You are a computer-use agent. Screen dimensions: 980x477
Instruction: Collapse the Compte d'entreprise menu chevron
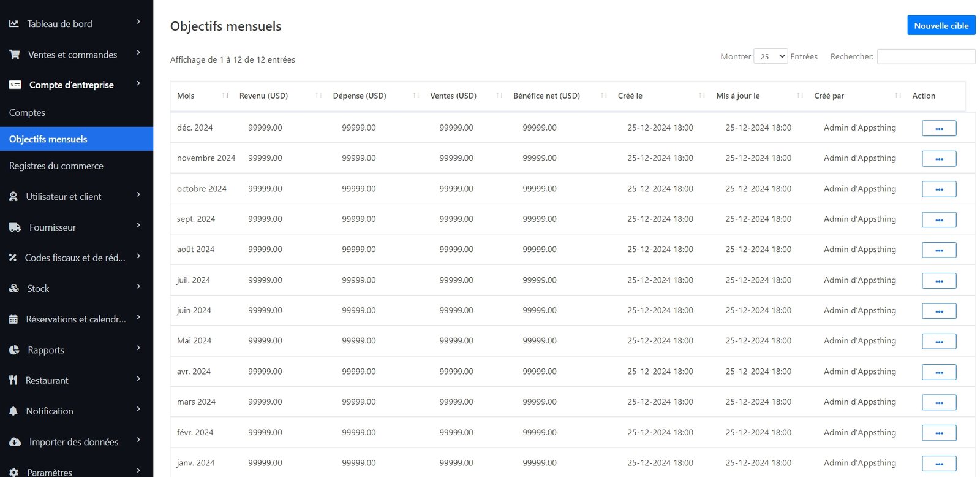(138, 83)
